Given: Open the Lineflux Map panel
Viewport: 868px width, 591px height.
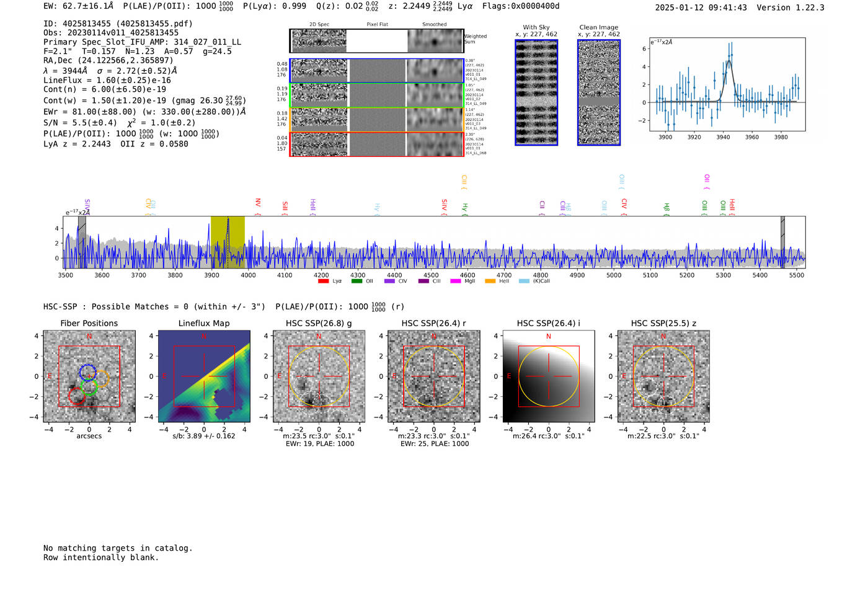Looking at the screenshot, I should 204,376.
